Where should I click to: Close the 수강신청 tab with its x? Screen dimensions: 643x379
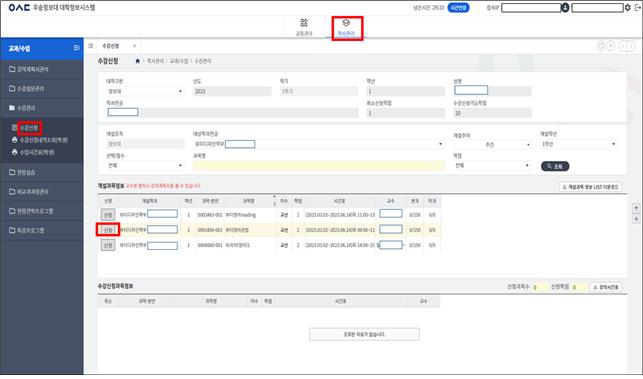(x=134, y=46)
